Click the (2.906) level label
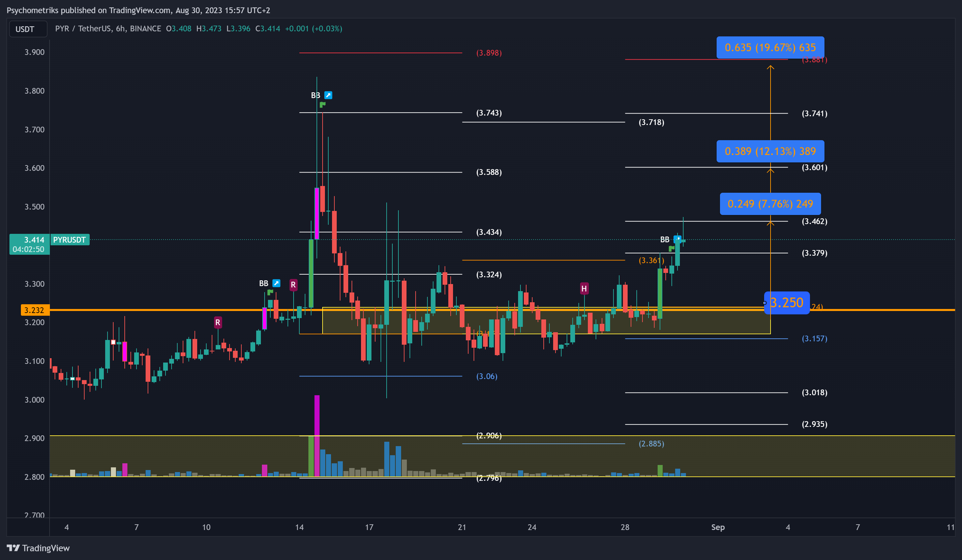 point(489,436)
